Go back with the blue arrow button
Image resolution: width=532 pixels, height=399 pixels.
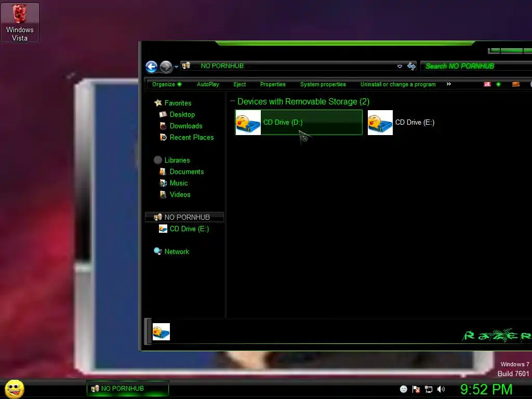point(151,66)
